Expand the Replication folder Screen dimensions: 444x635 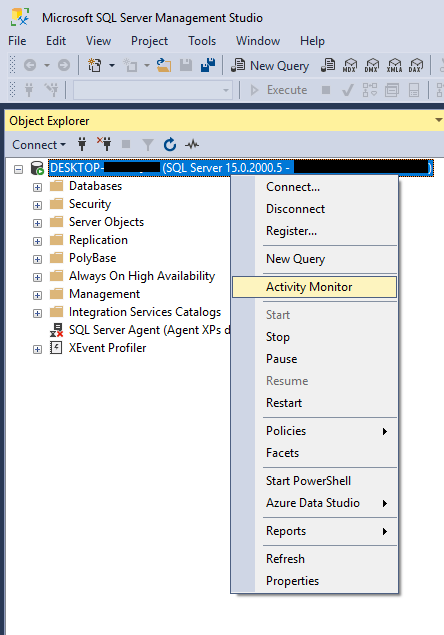(37, 241)
